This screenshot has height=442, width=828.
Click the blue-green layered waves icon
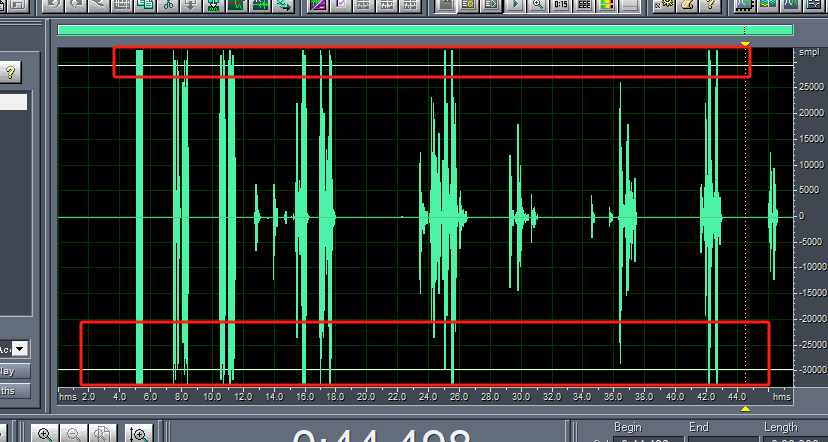click(x=768, y=4)
